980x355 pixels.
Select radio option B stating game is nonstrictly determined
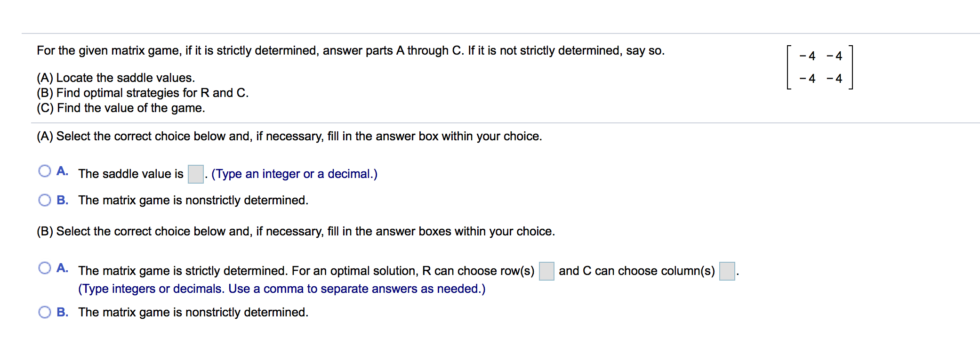pyautogui.click(x=45, y=200)
